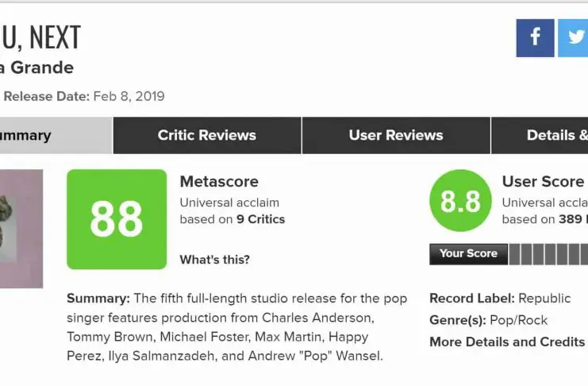The image size is (588, 386).
Task: Open the Ariana Grande artist link
Action: click(38, 68)
